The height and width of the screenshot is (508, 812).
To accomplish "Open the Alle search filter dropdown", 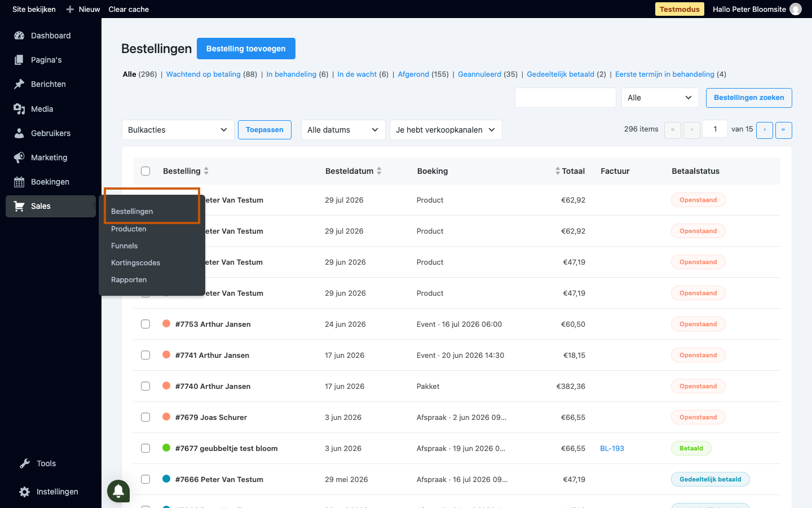I will pyautogui.click(x=660, y=98).
